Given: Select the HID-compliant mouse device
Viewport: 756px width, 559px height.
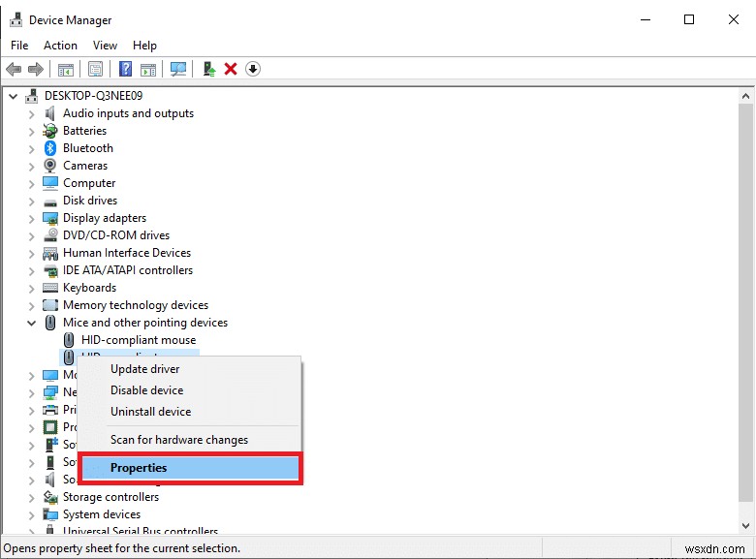Looking at the screenshot, I should point(139,340).
